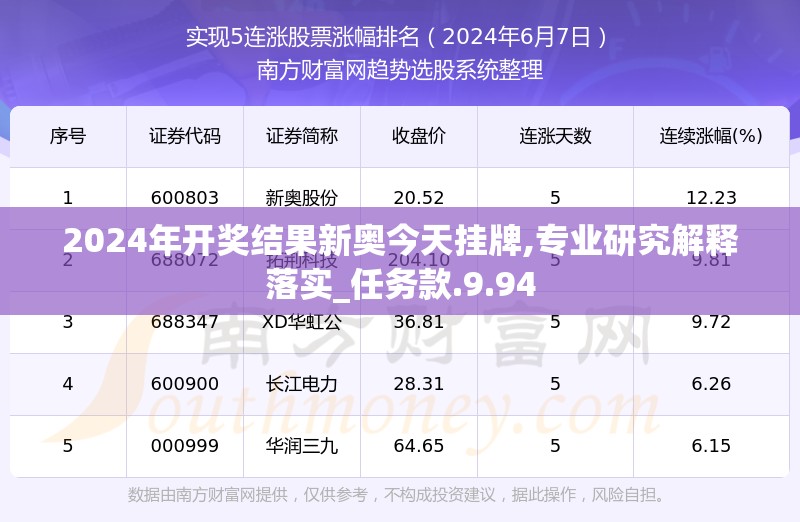
Task: Click the disclaimer text 数据由南方财富网提供
Action: click(x=208, y=495)
